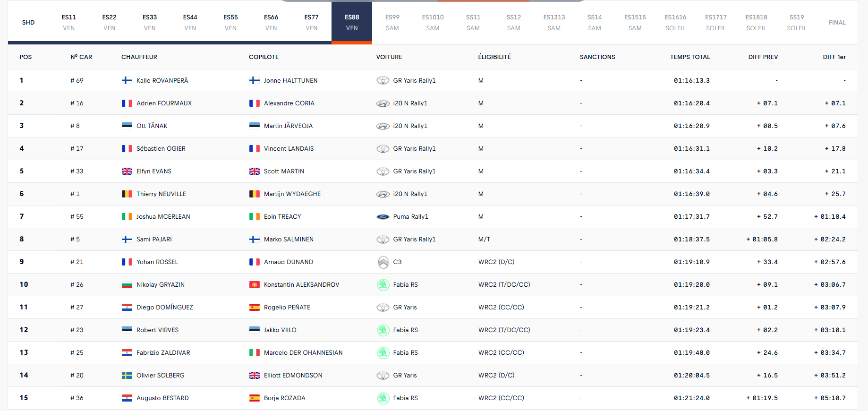Image resolution: width=868 pixels, height=411 pixels.
Task: Switch to stage ES44 tab
Action: point(190,22)
